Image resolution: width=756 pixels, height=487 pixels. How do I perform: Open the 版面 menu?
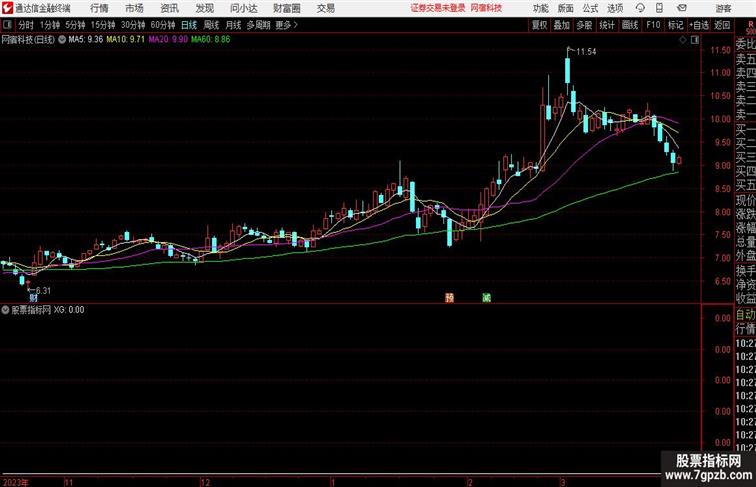click(566, 8)
